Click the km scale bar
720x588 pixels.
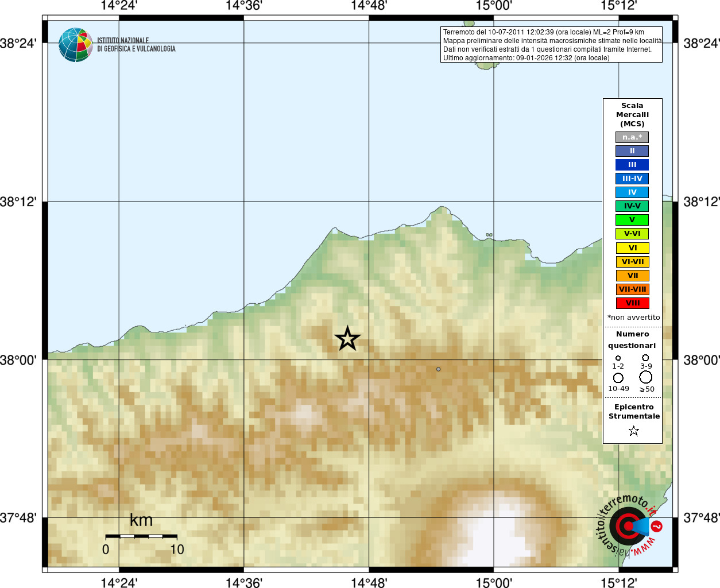[141, 536]
